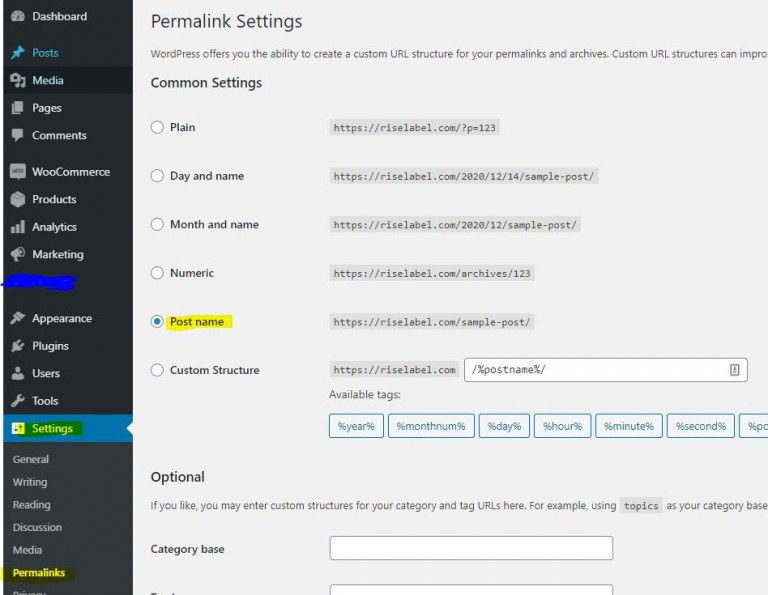Select the Plain permalink radio button

point(157,127)
